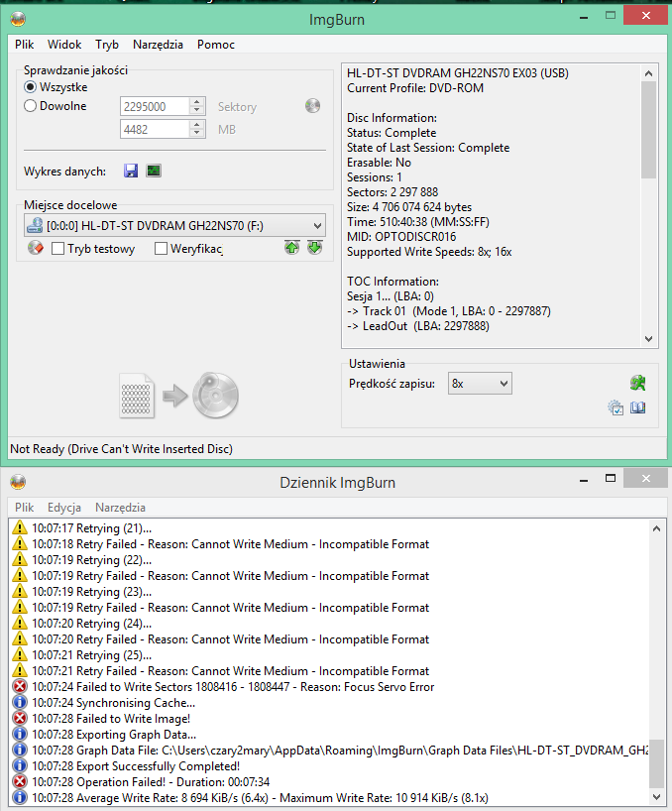Click the disc info panel scroll-down arrow

pyautogui.click(x=649, y=339)
